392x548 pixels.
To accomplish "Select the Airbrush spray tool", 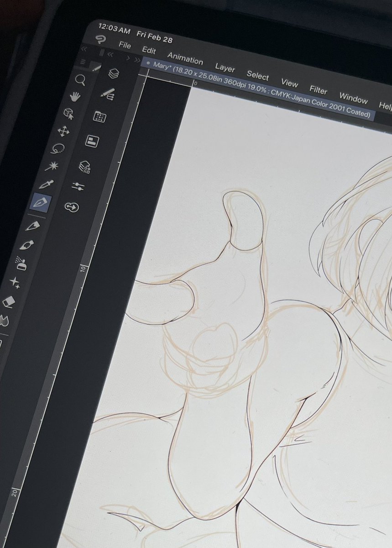I will [21, 263].
